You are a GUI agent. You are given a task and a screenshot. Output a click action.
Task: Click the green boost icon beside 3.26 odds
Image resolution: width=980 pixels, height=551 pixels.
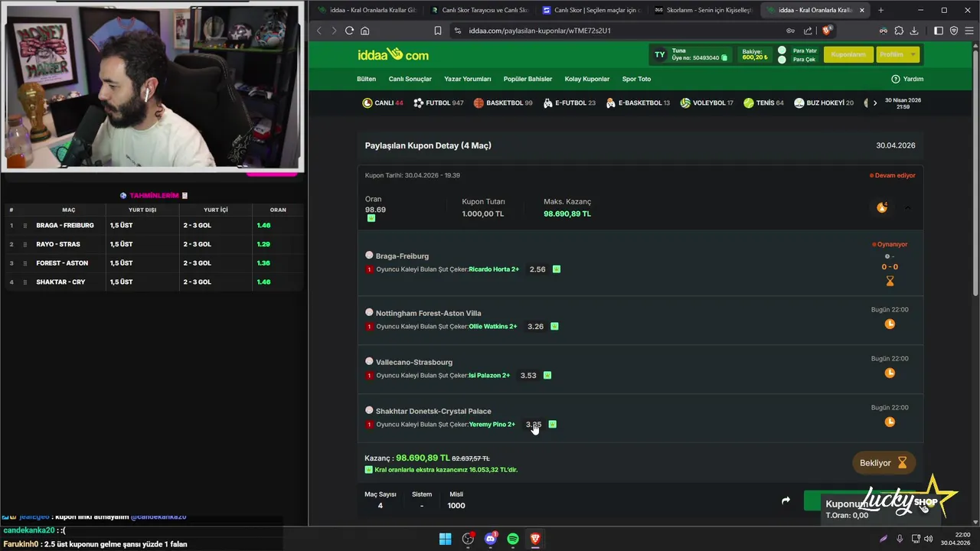pos(554,326)
